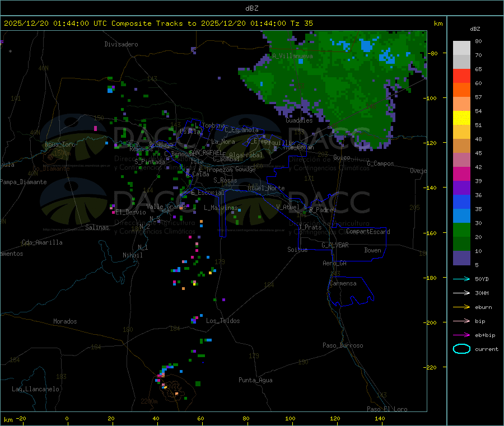The width and height of the screenshot is (504, 426).
Task: Click the yellow eburn arrow legend icon
Action: pyautogui.click(x=461, y=307)
